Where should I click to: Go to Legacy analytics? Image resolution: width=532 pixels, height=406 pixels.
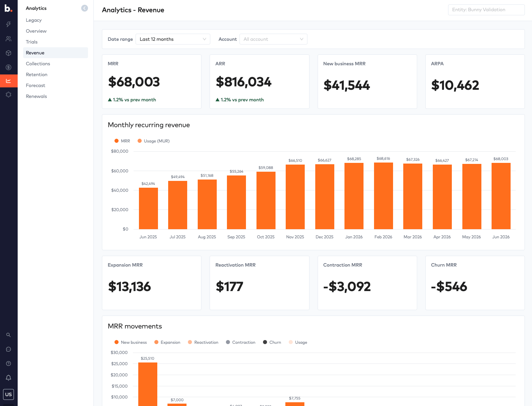tap(34, 20)
